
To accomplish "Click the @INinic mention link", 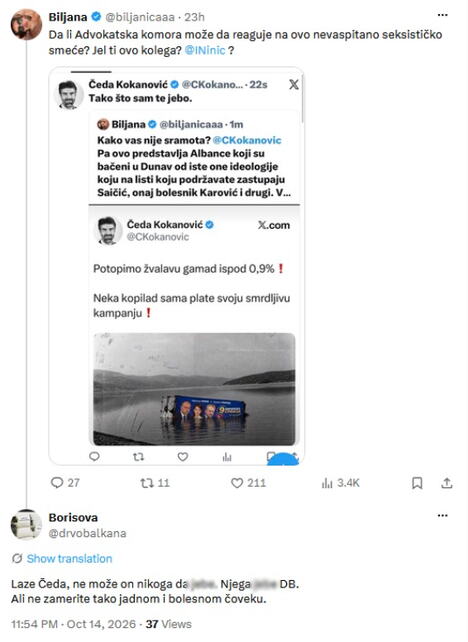I will tap(205, 50).
